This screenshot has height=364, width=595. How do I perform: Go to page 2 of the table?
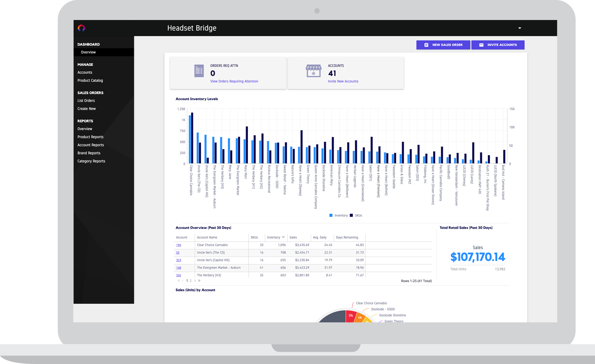click(x=190, y=280)
